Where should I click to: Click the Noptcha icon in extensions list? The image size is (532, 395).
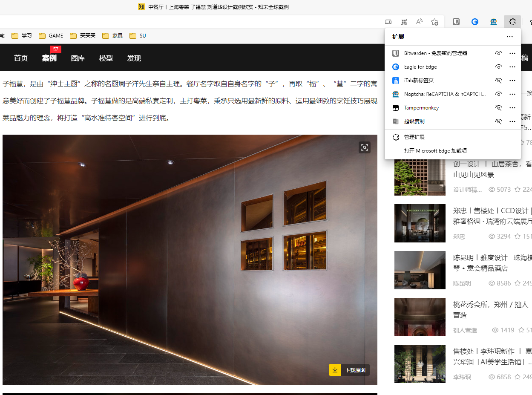pyautogui.click(x=396, y=94)
